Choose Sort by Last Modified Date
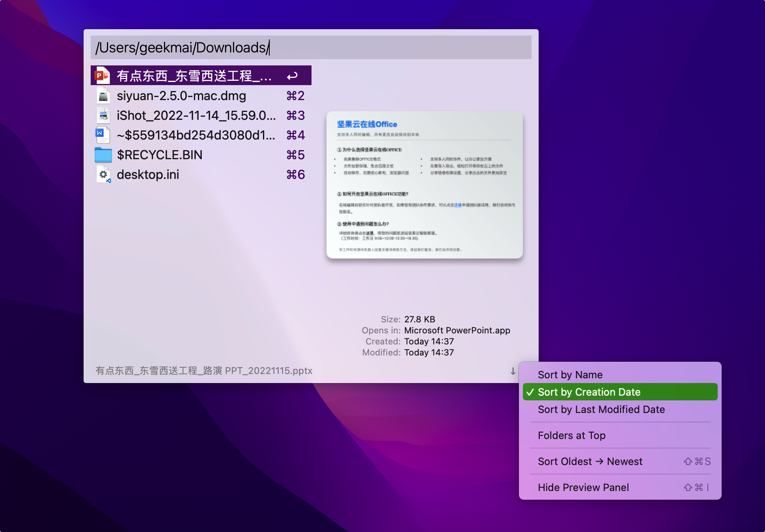This screenshot has height=532, width=765. [620, 409]
